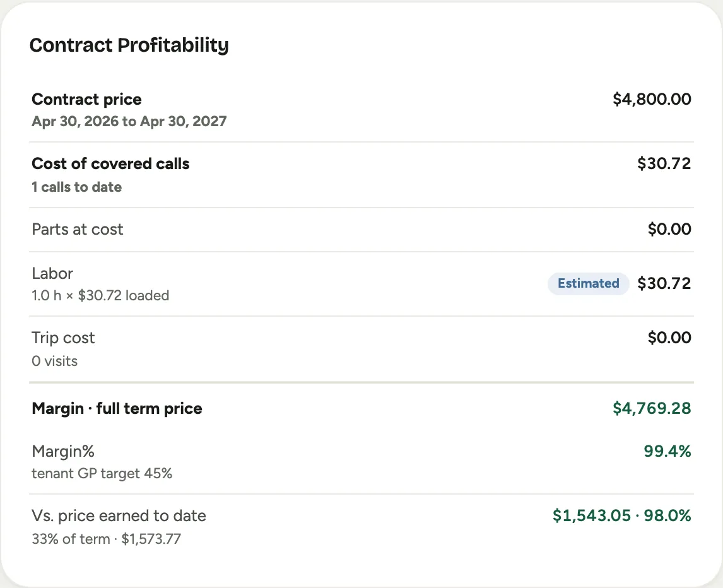Image resolution: width=723 pixels, height=588 pixels.
Task: Click the Labor row label
Action: [52, 273]
